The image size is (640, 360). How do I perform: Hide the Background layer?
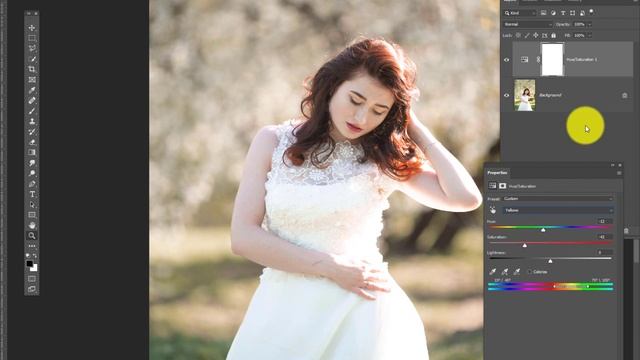pos(507,96)
